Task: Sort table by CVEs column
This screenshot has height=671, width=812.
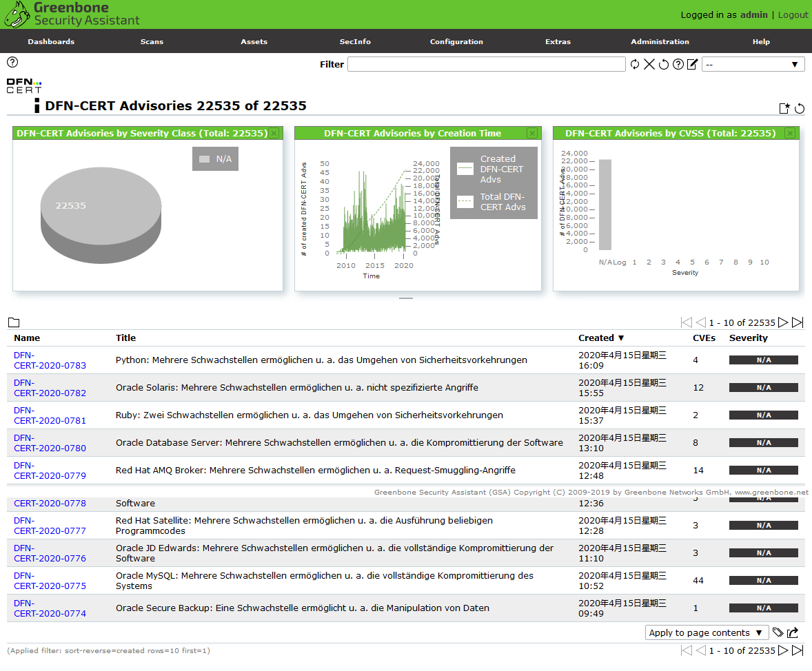Action: tap(704, 338)
